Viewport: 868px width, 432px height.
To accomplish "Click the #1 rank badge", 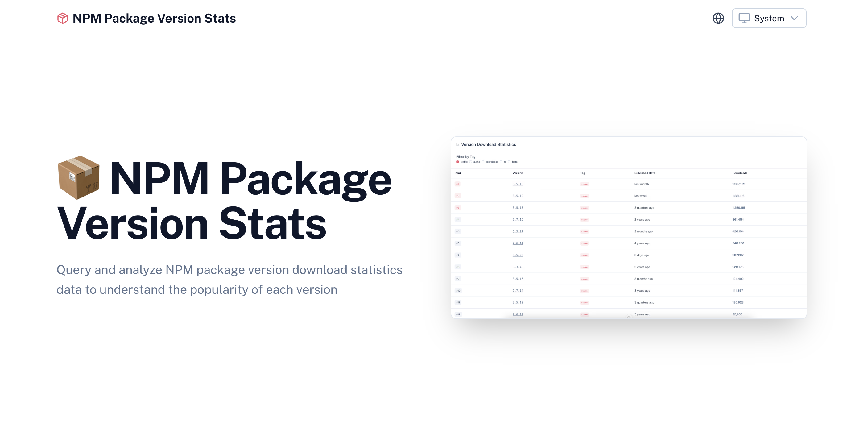I will (457, 184).
